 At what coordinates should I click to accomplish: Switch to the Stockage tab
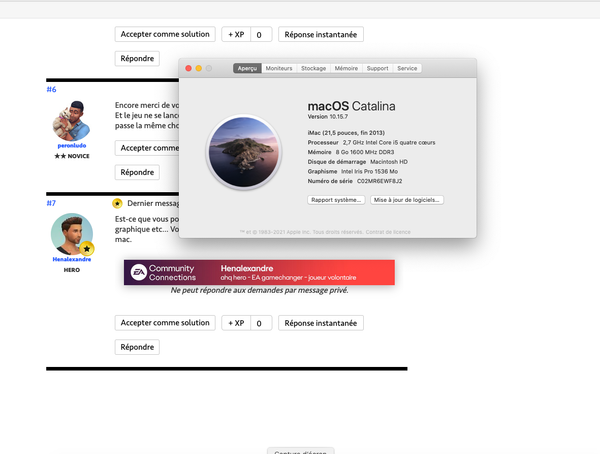click(313, 68)
